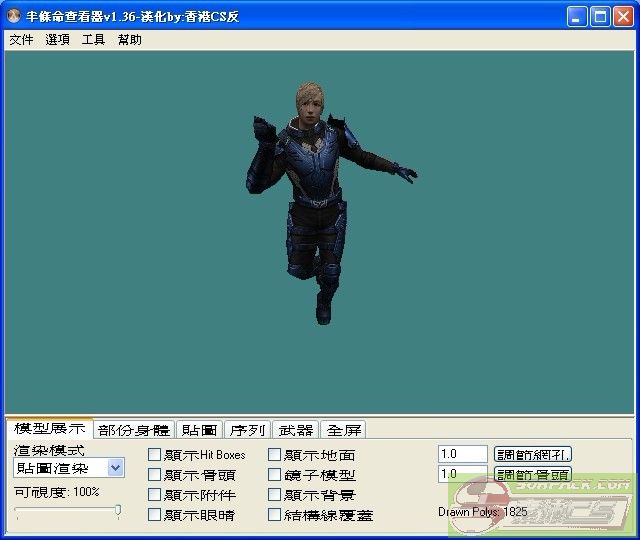Open the 工具 (Tools) menu
This screenshot has height=540, width=640.
(93, 40)
